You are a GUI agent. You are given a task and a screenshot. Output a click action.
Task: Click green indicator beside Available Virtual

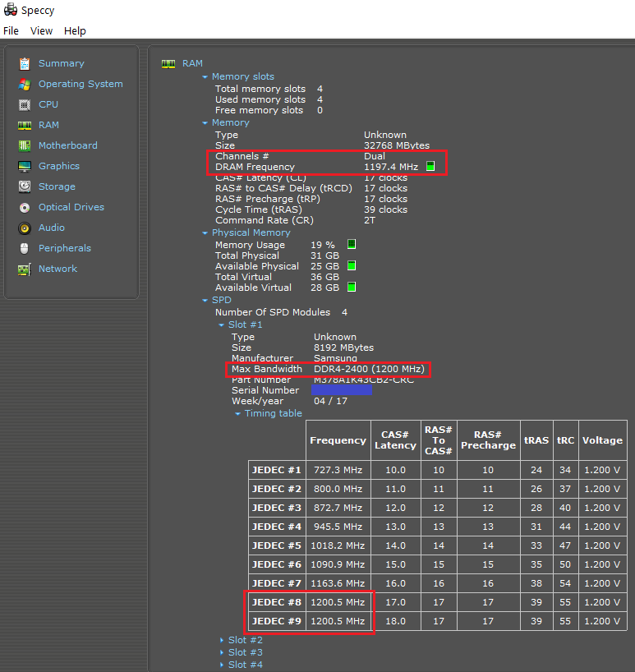pyautogui.click(x=352, y=288)
